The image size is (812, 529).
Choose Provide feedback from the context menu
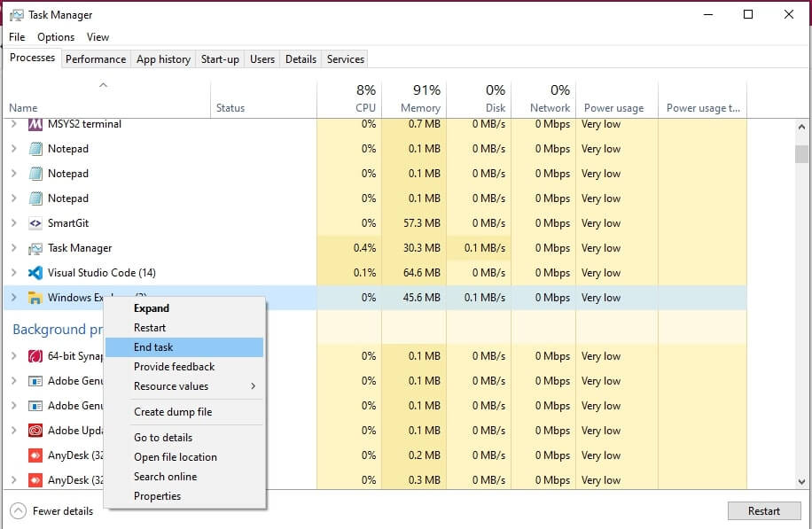(x=184, y=367)
